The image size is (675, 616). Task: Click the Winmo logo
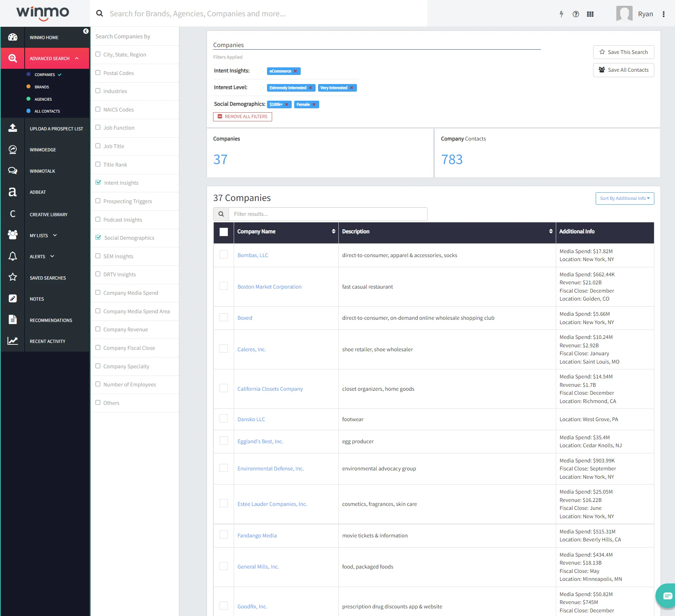pos(43,13)
